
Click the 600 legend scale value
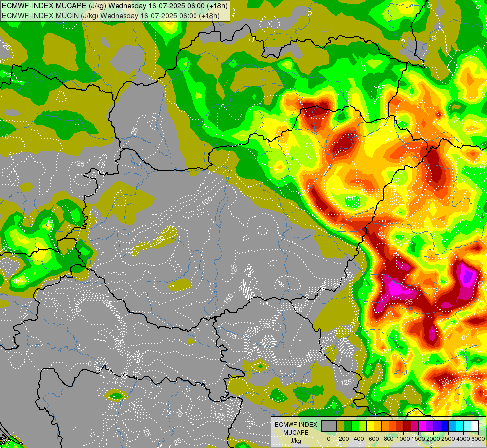[x=374, y=439]
